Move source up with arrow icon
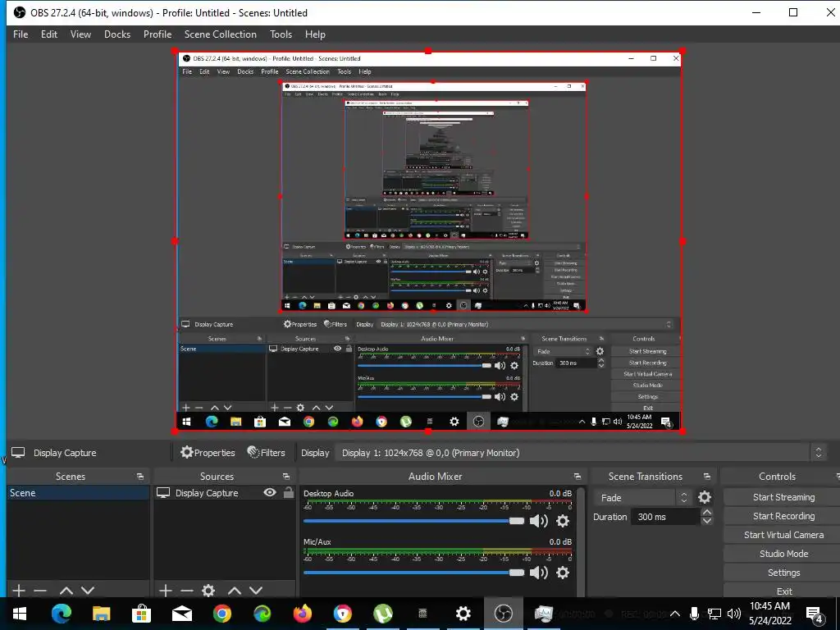The width and height of the screenshot is (840, 630). click(234, 591)
